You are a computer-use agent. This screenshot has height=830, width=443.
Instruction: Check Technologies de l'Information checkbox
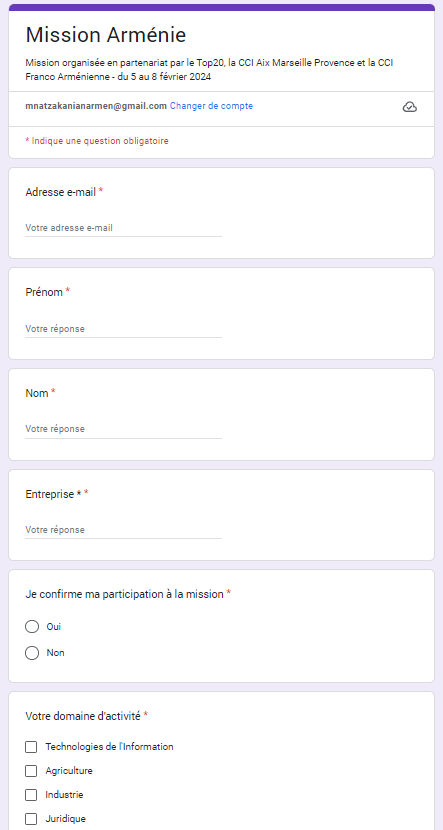(31, 747)
